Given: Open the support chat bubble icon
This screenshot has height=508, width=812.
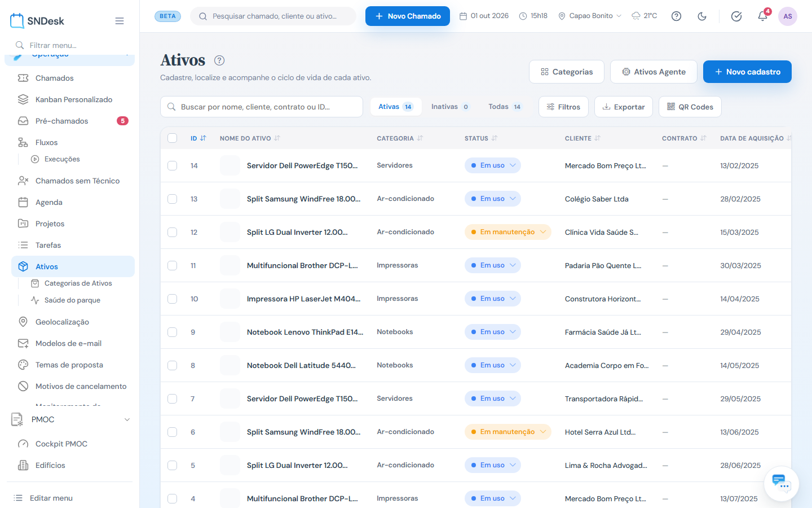Looking at the screenshot, I should 782,483.
